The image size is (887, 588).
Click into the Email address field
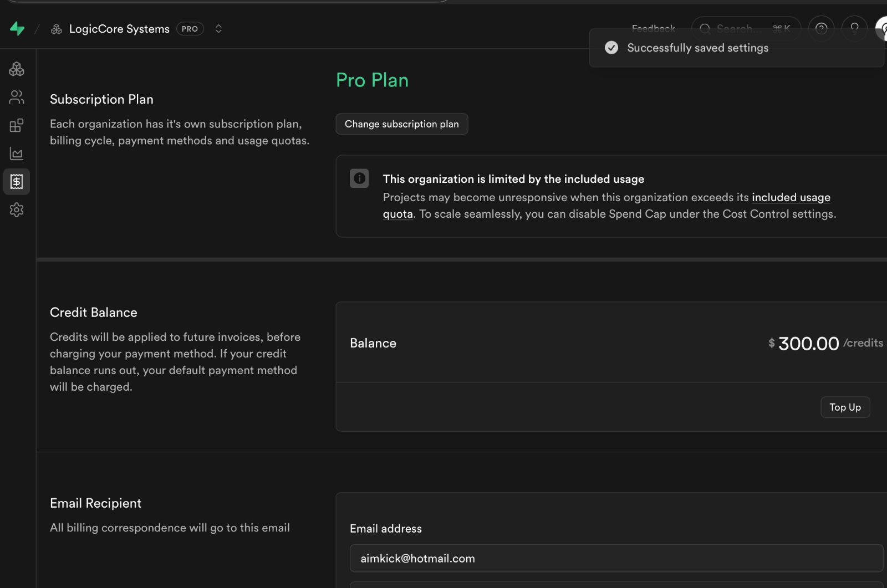point(615,558)
